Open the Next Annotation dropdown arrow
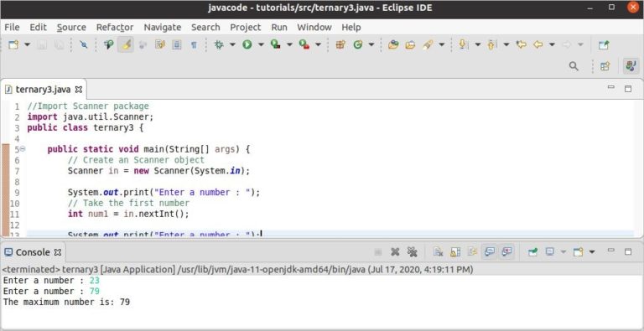The height and width of the screenshot is (331, 644). click(478, 44)
